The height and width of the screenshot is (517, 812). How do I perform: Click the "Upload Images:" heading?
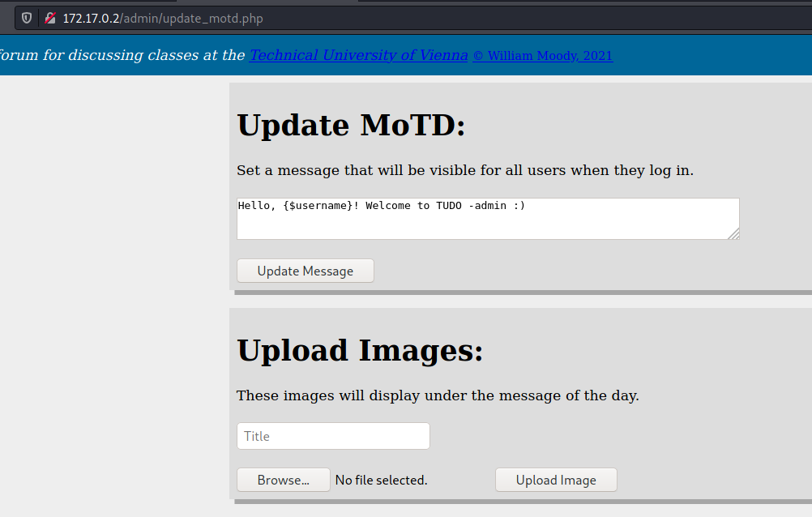click(360, 351)
